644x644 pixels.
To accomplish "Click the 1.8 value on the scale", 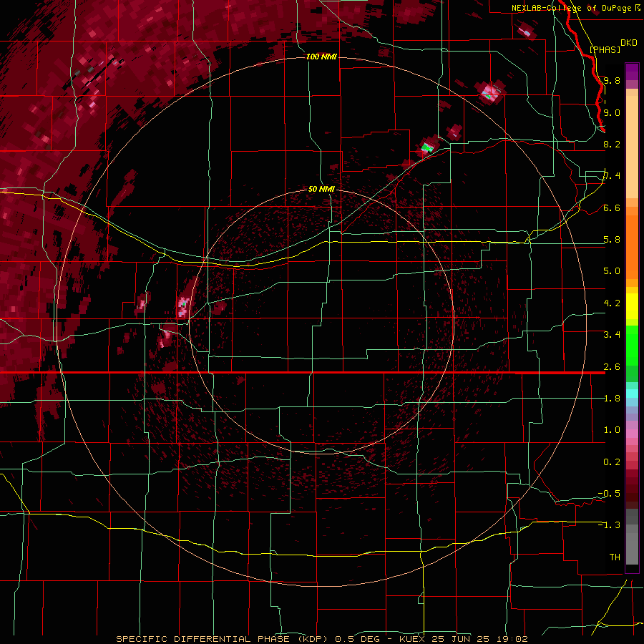I will 612,399.
